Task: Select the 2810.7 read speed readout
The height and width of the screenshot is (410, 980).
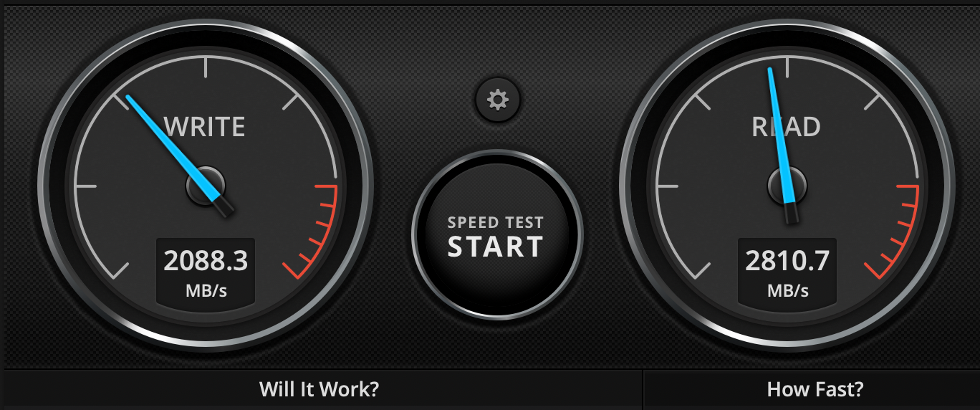Action: [x=787, y=260]
